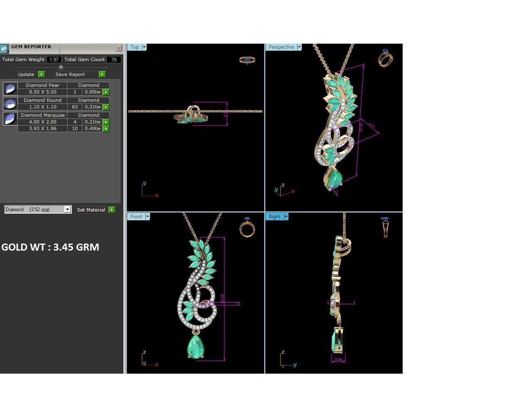This screenshot has height=399, width=532.
Task: Select the Diamond Round gem thumbnail
Action: coord(10,103)
